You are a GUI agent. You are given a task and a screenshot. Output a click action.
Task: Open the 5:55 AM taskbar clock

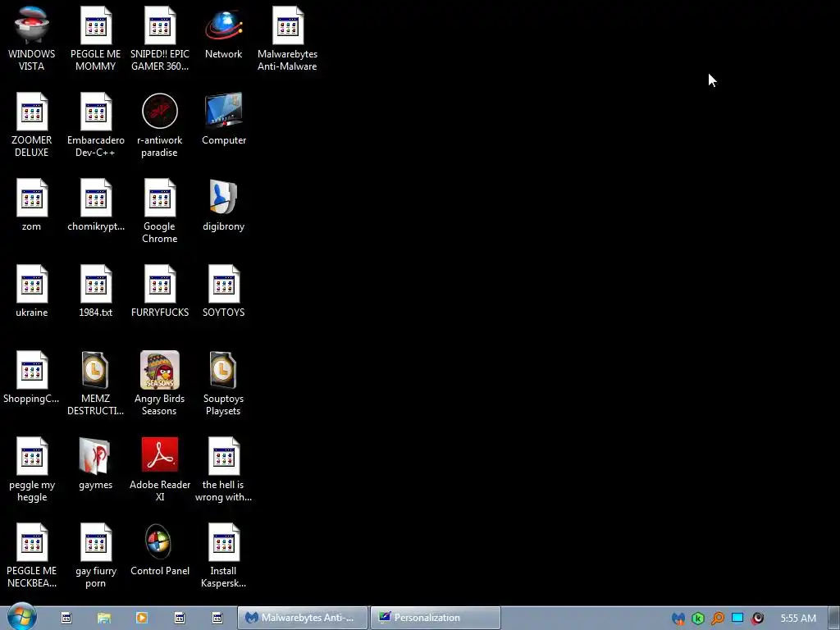tap(798, 619)
